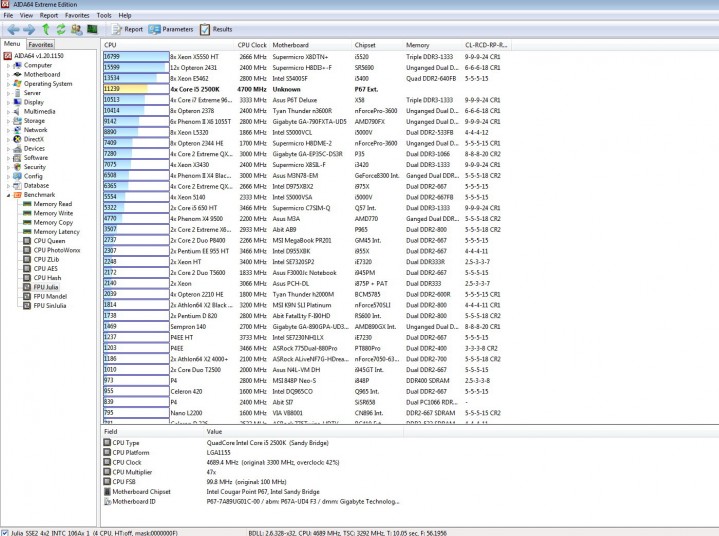Click the monitor diagnostics toolbar icon

click(x=92, y=29)
